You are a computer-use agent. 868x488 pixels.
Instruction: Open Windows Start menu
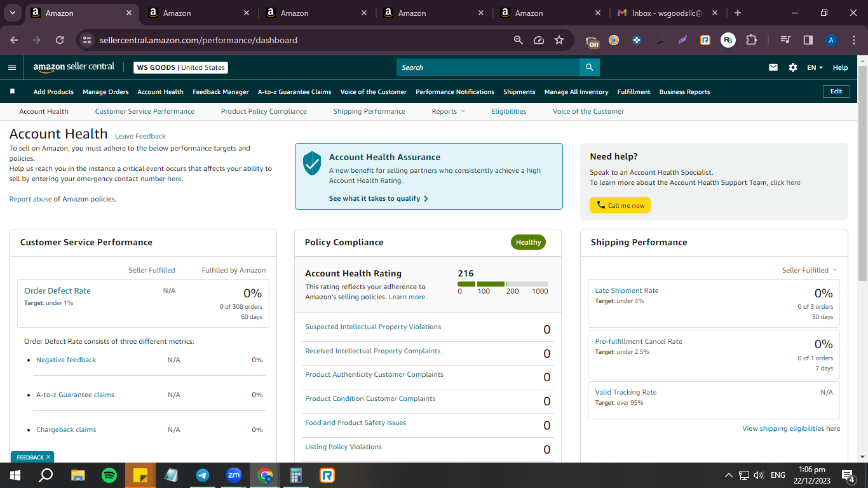coord(15,475)
